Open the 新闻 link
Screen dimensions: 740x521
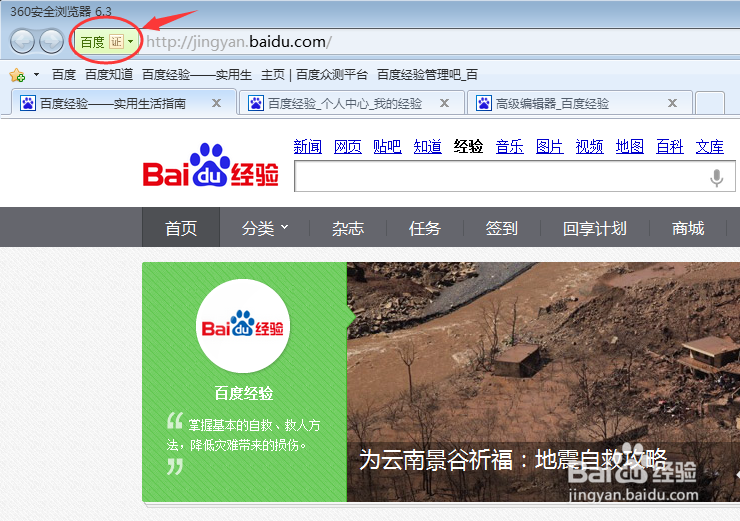(308, 147)
